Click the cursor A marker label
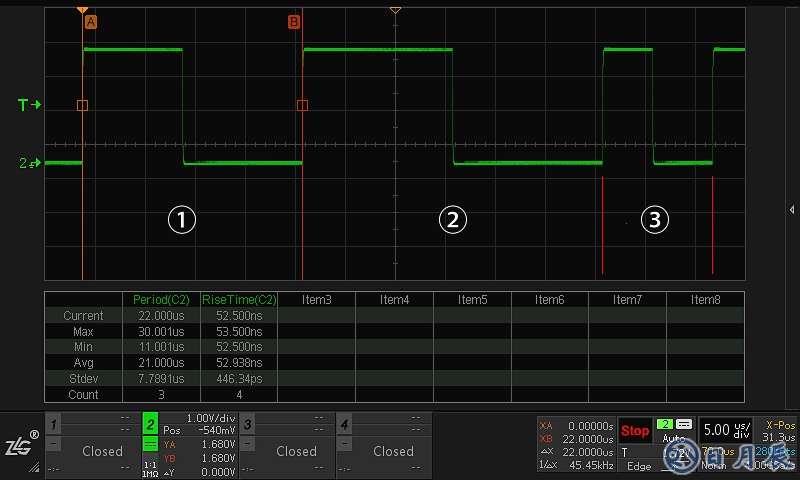The image size is (800, 480). pos(91,21)
